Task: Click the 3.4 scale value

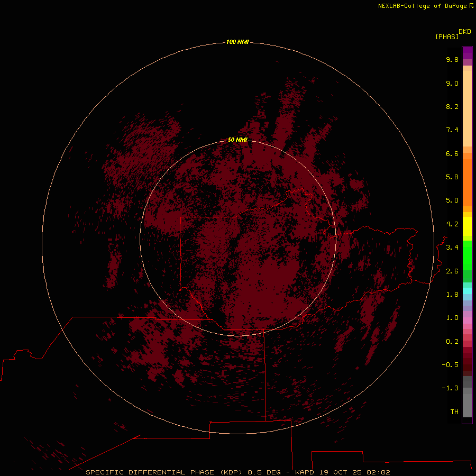Action: (452, 248)
